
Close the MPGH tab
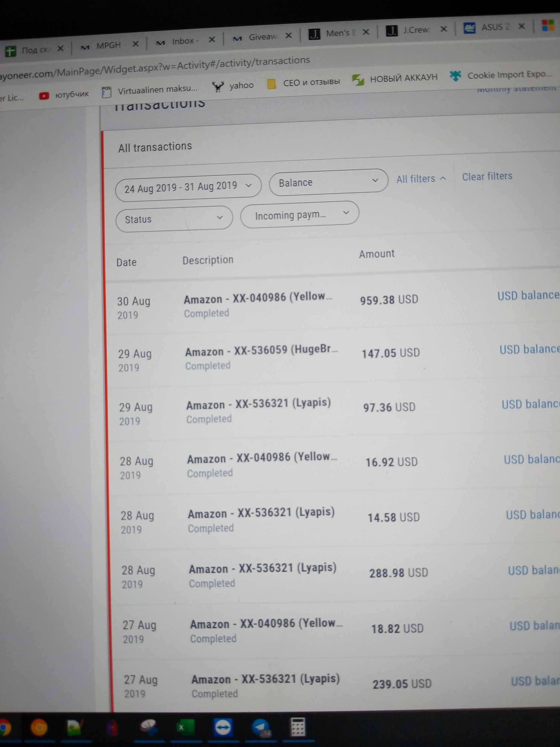coord(136,44)
